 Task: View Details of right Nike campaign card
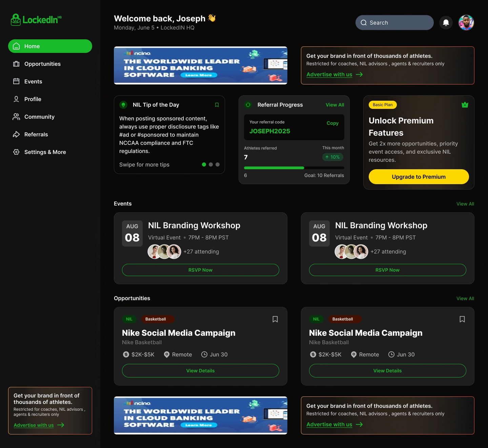point(388,371)
